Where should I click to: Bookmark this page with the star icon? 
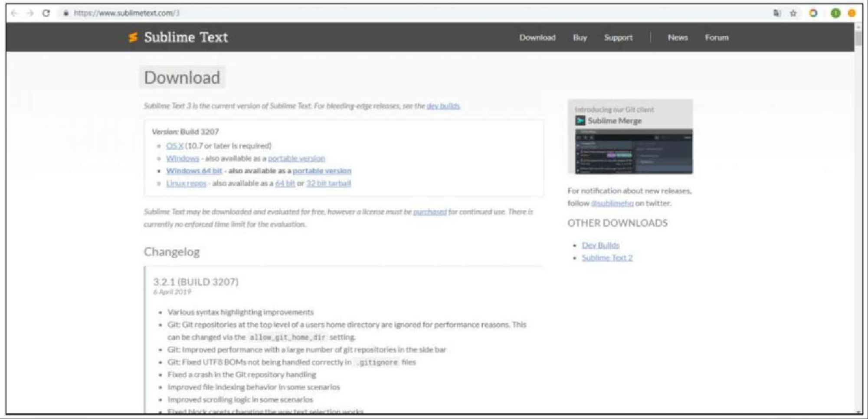click(x=793, y=13)
